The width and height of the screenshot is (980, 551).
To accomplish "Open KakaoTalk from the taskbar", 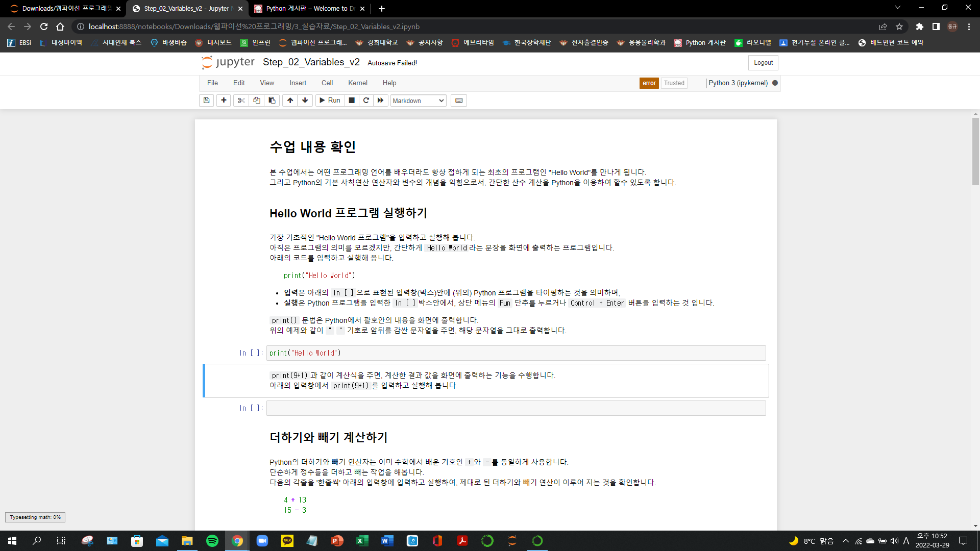I will coord(287,541).
